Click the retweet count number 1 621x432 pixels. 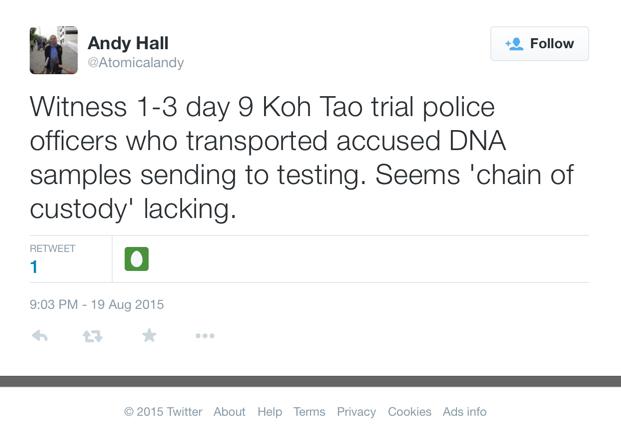34,267
